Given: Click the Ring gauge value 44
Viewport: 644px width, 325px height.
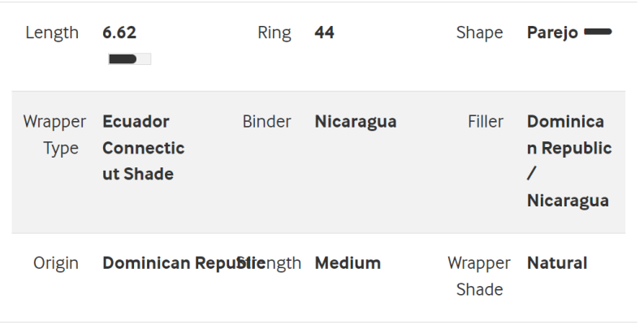Looking at the screenshot, I should (325, 32).
